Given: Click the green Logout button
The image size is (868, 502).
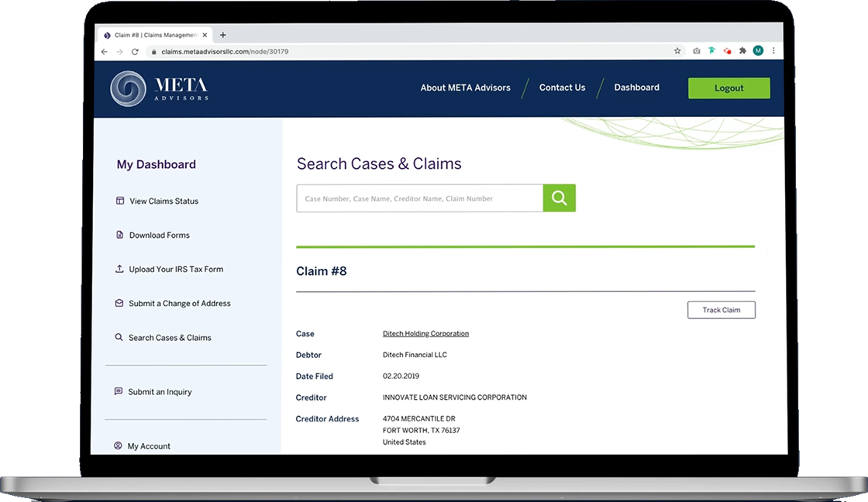Looking at the screenshot, I should point(728,88).
